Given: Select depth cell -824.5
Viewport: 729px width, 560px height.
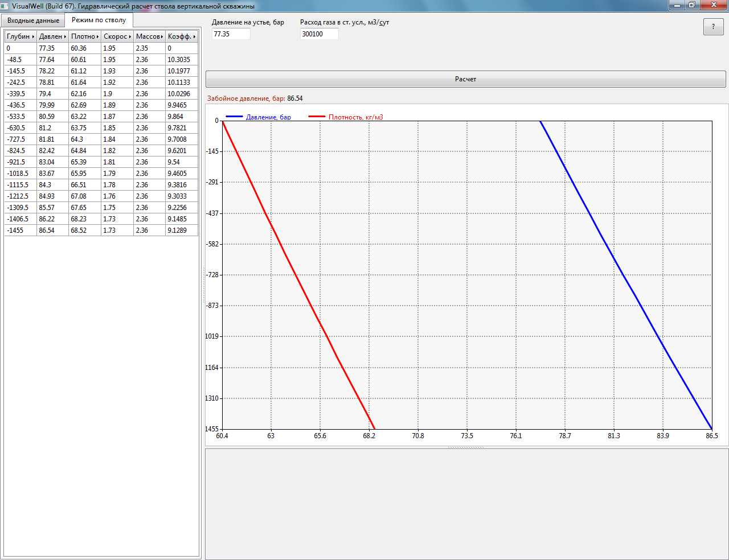Looking at the screenshot, I should (21, 151).
